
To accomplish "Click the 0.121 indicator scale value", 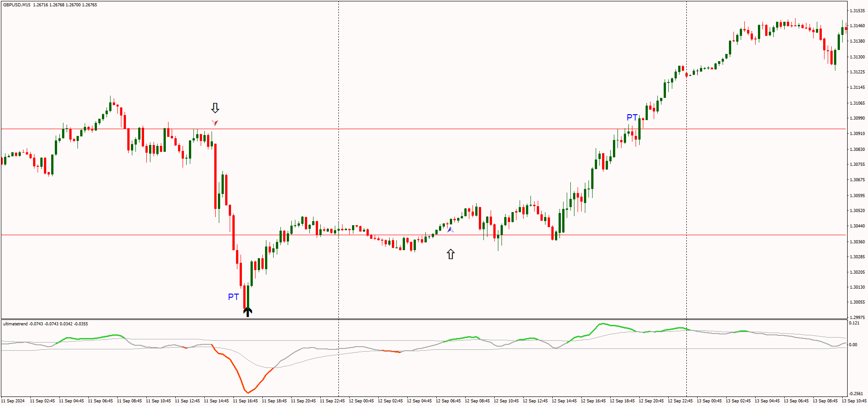I will [x=854, y=323].
